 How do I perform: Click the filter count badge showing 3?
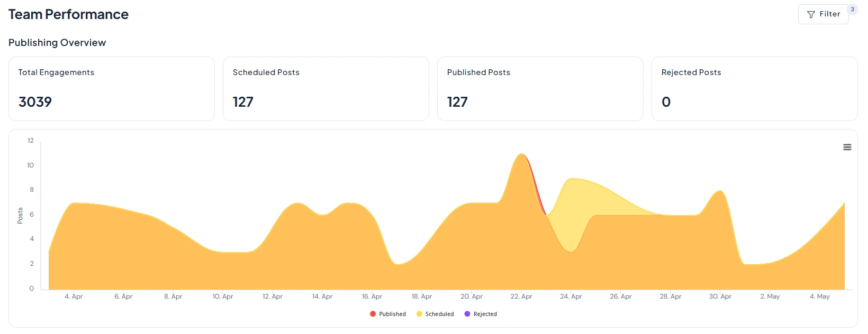coord(852,9)
